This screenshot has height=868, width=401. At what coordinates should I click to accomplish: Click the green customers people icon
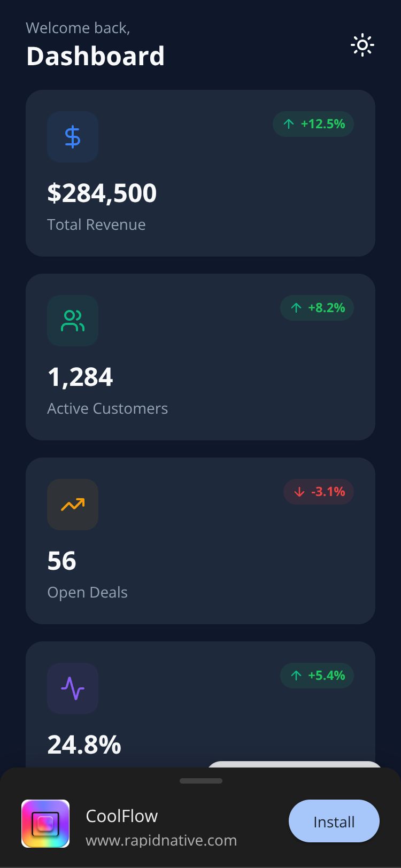[73, 321]
